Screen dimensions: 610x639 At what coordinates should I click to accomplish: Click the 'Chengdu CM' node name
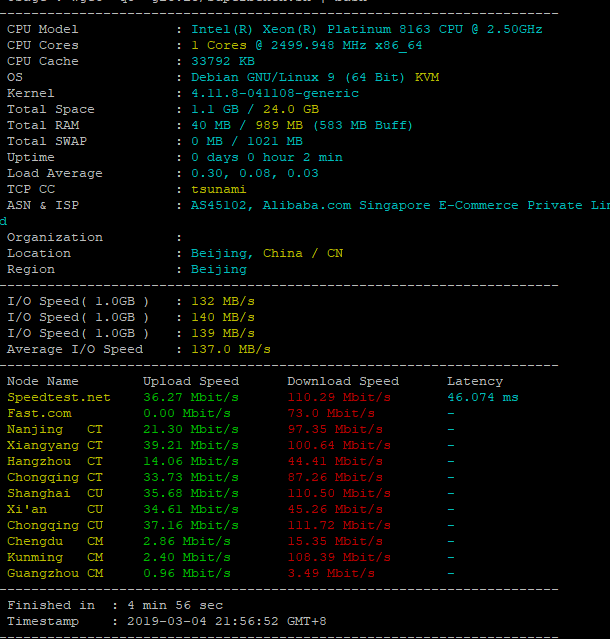[55, 542]
